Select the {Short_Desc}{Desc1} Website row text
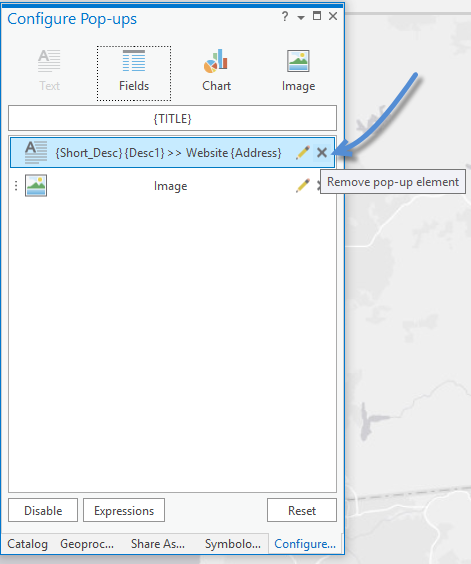The height and width of the screenshot is (564, 471). pos(168,153)
